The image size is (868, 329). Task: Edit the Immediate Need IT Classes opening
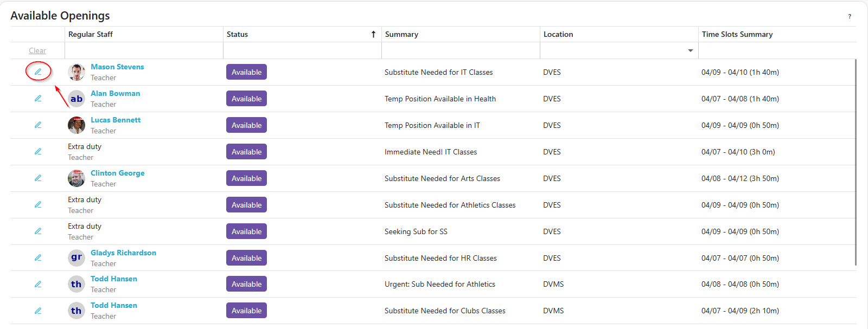click(38, 151)
